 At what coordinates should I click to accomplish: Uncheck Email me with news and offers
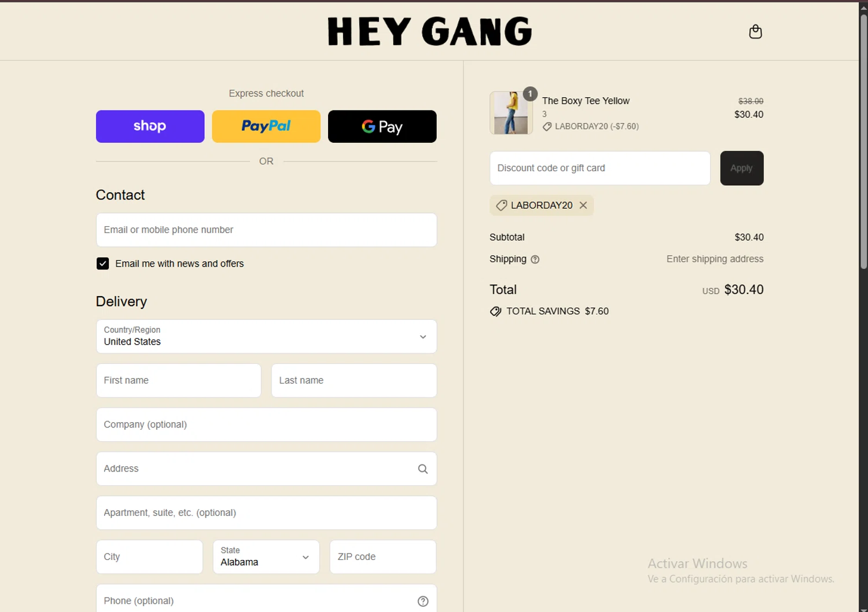point(102,264)
